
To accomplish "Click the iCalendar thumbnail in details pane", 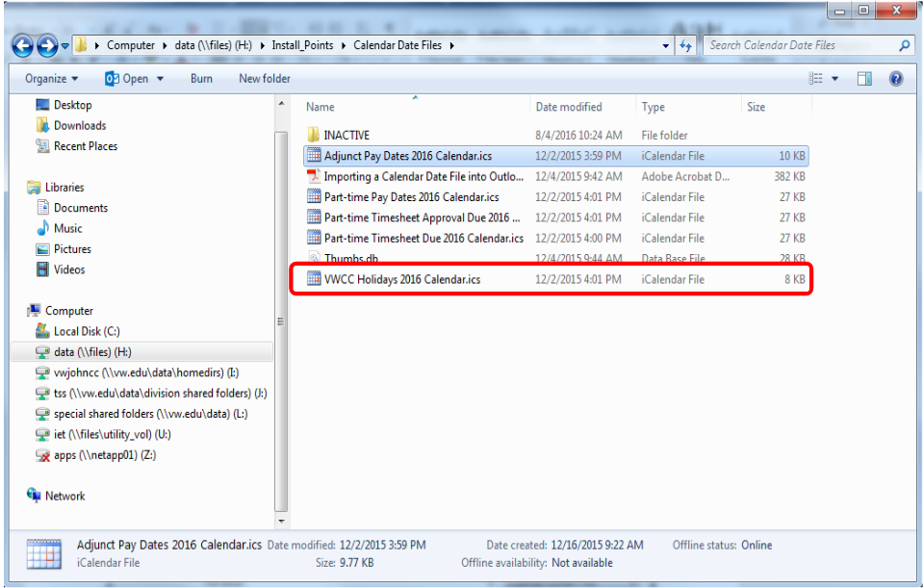I will [44, 554].
